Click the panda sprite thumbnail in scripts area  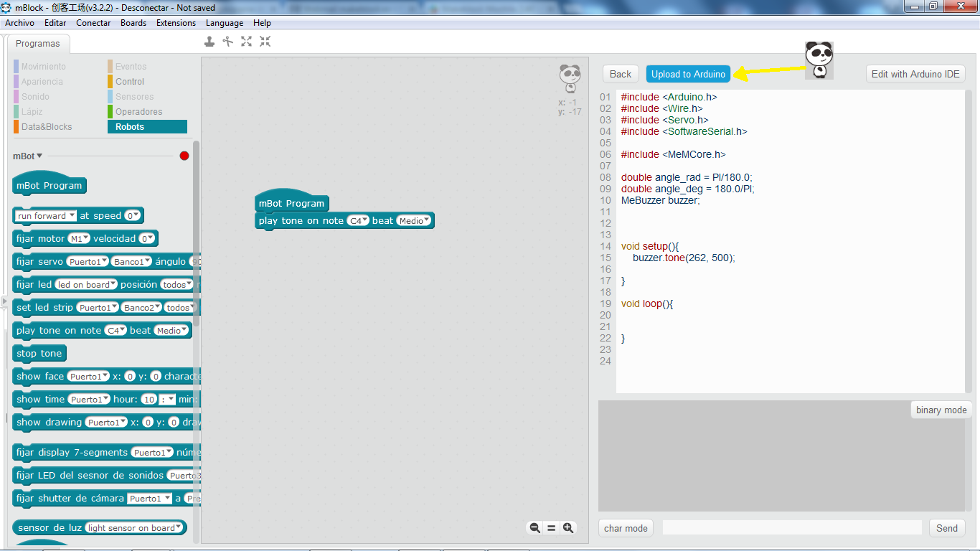(570, 78)
